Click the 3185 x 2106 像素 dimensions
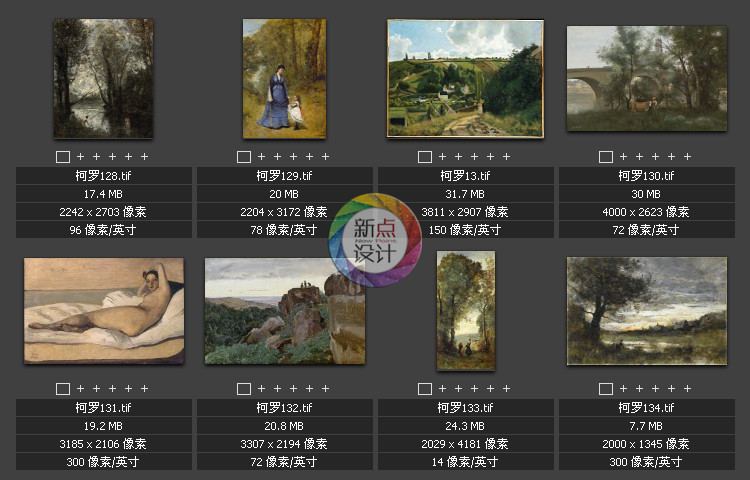Screen dimensions: 750x480 [x=103, y=444]
